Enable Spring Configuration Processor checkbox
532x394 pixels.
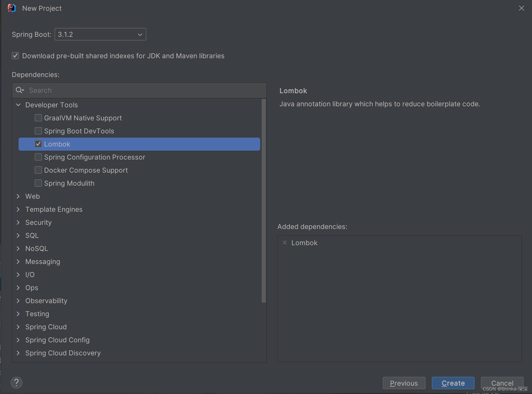pos(38,157)
